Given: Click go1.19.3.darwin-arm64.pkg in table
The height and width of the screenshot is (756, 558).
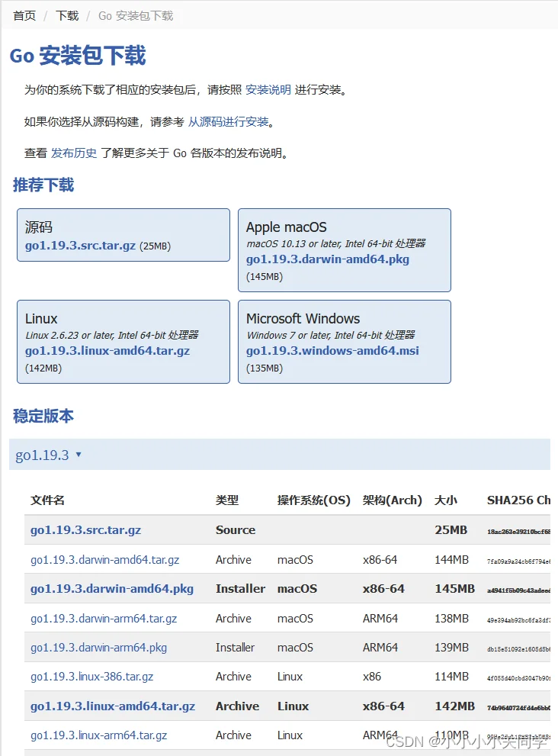Looking at the screenshot, I should 99,648.
